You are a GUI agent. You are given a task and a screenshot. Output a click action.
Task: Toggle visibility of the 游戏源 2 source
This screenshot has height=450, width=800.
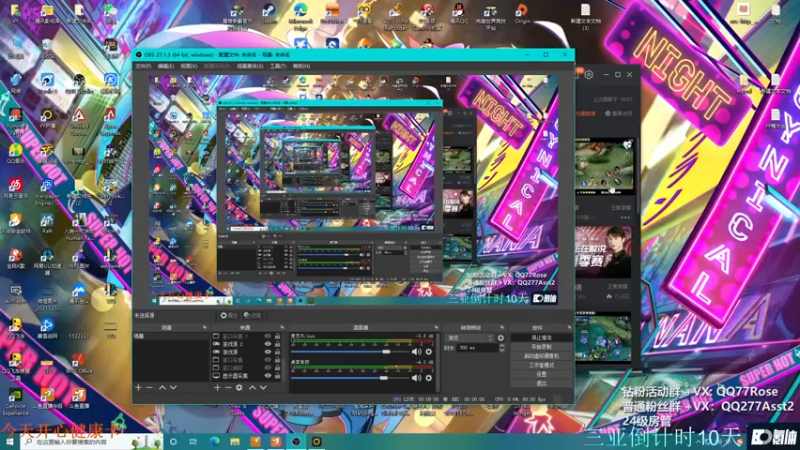[267, 344]
